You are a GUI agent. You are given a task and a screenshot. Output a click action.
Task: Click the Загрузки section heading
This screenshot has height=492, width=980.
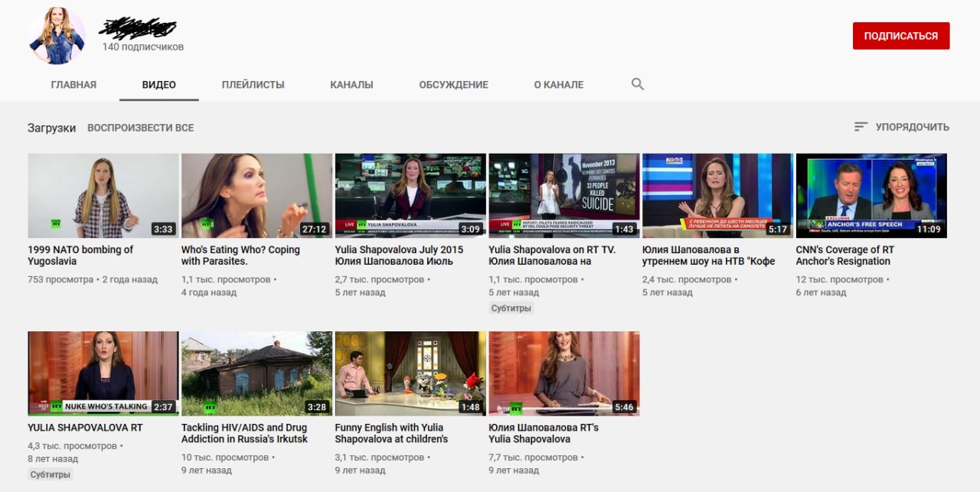pos(52,128)
